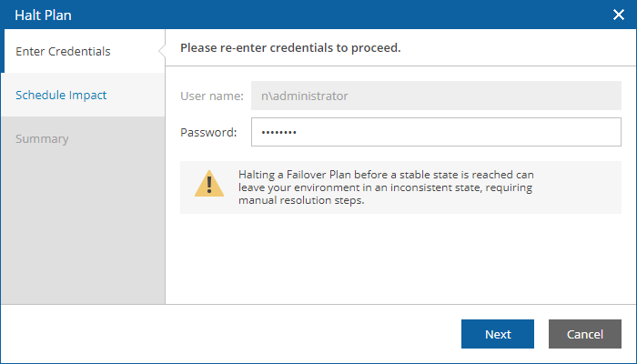Click the 'User name:' label

point(212,96)
